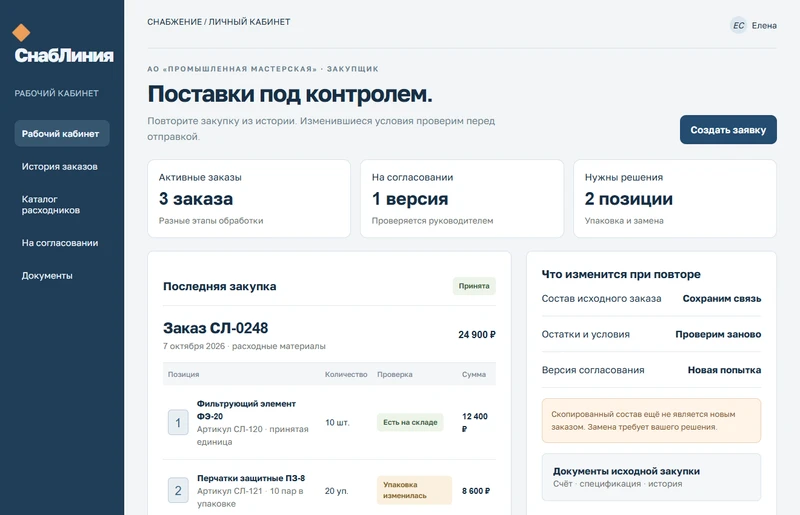Viewport: 800px width, 515px height.
Task: Open the Активные заказы card
Action: [249, 199]
